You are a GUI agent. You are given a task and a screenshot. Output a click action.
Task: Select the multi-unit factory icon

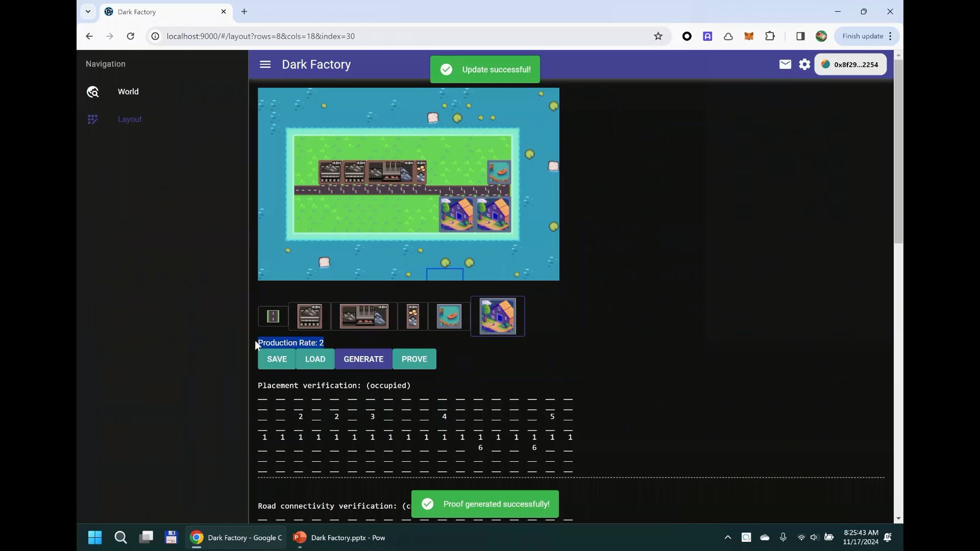[363, 316]
